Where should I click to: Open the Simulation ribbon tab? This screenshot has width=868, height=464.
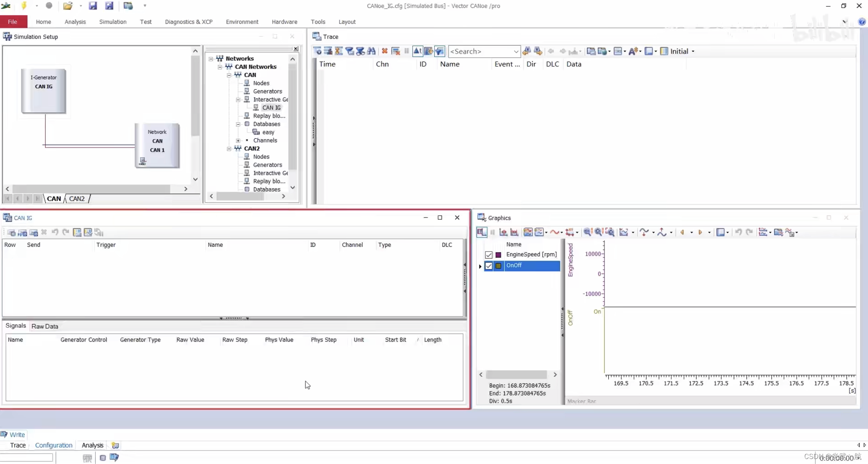point(112,22)
